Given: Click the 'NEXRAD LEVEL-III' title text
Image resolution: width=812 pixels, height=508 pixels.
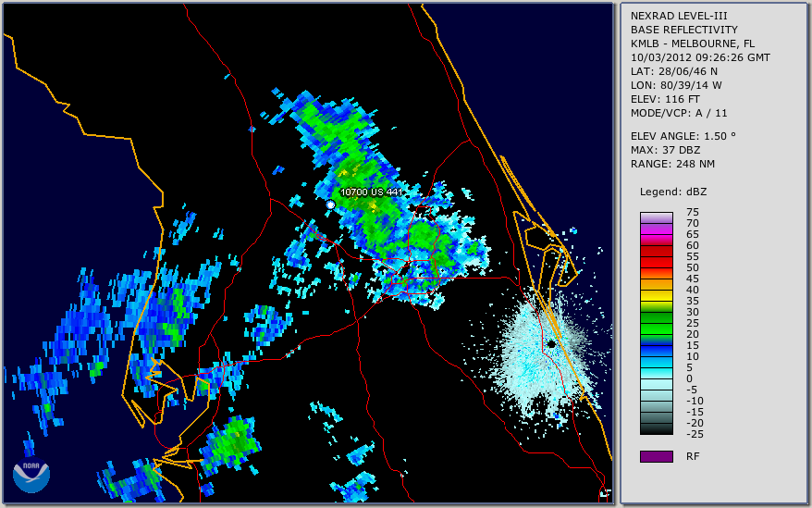Looking at the screenshot, I should pyautogui.click(x=679, y=16).
